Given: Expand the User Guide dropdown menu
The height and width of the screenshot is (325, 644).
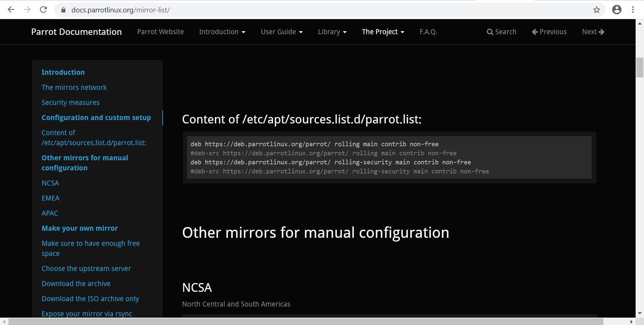Looking at the screenshot, I should pos(282,32).
